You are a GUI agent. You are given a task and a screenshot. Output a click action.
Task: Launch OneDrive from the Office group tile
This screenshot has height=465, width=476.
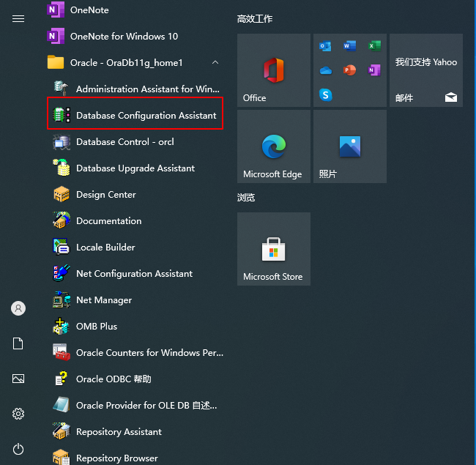coord(325,70)
